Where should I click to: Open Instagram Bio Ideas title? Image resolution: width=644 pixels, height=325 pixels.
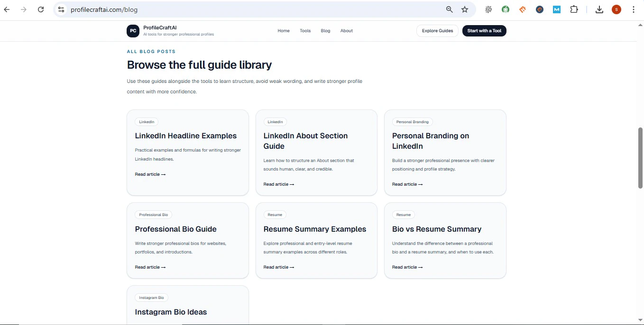click(171, 312)
